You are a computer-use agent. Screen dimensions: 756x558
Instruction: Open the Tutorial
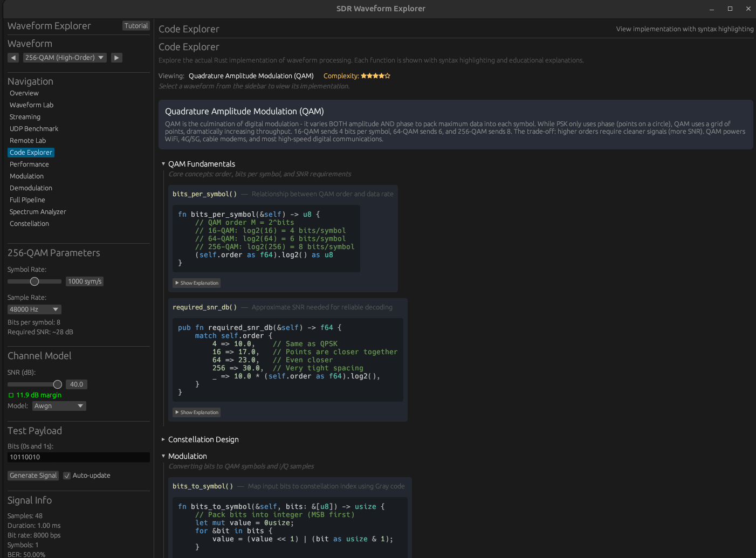point(136,25)
